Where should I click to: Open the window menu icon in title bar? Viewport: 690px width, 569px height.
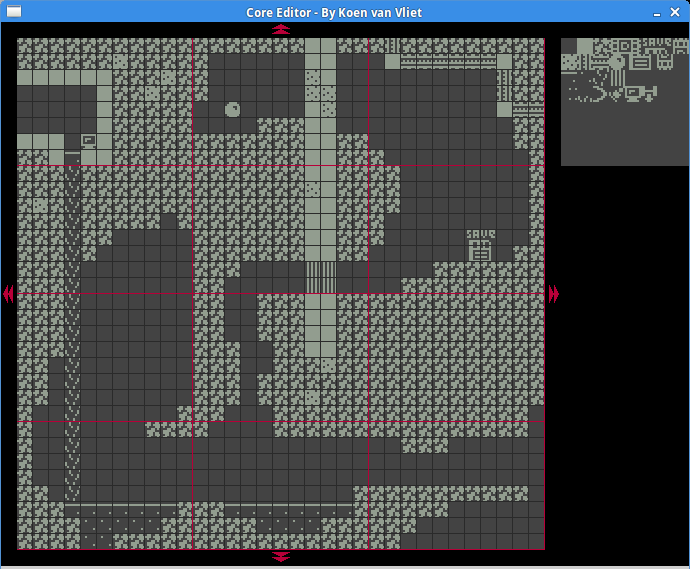coord(14,11)
